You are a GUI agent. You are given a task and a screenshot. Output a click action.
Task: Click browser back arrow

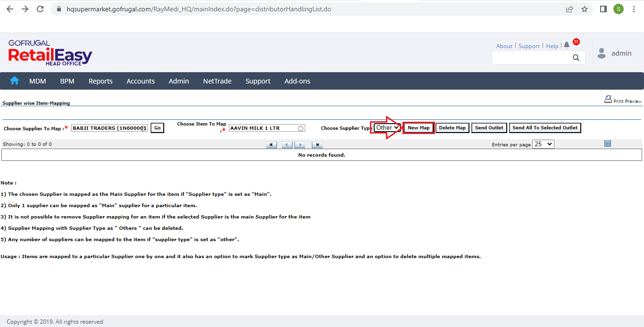pos(10,9)
